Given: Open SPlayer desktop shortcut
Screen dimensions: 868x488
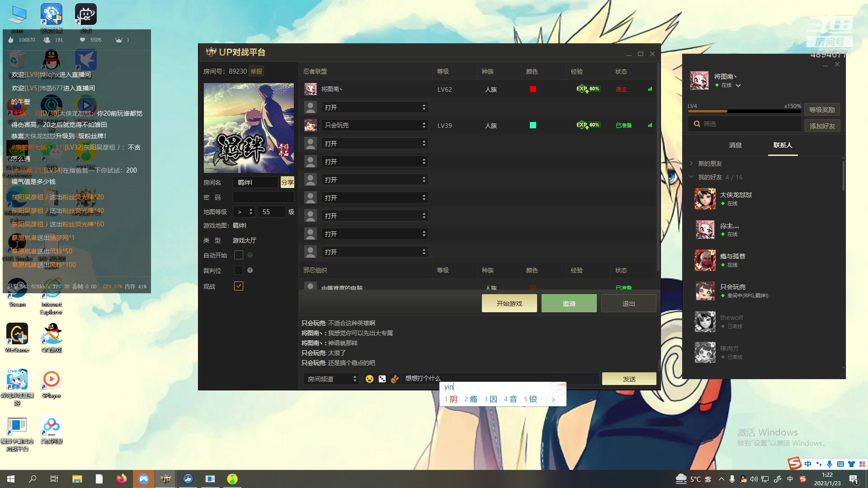Looking at the screenshot, I should [52, 384].
